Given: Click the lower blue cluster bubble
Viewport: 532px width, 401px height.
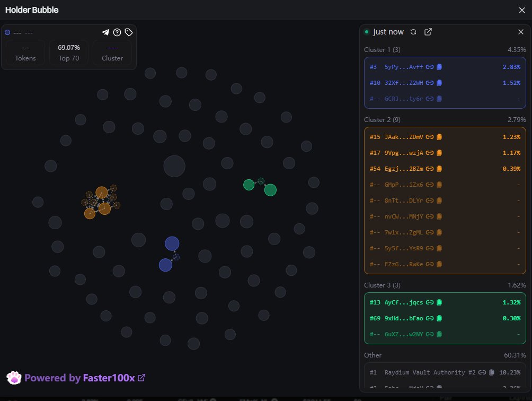Looking at the screenshot, I should coord(165,265).
